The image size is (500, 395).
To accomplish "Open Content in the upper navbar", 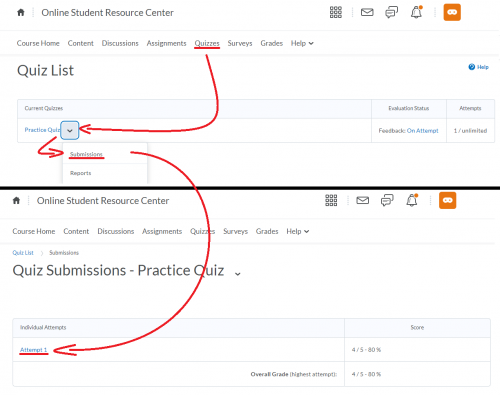I will (x=81, y=43).
